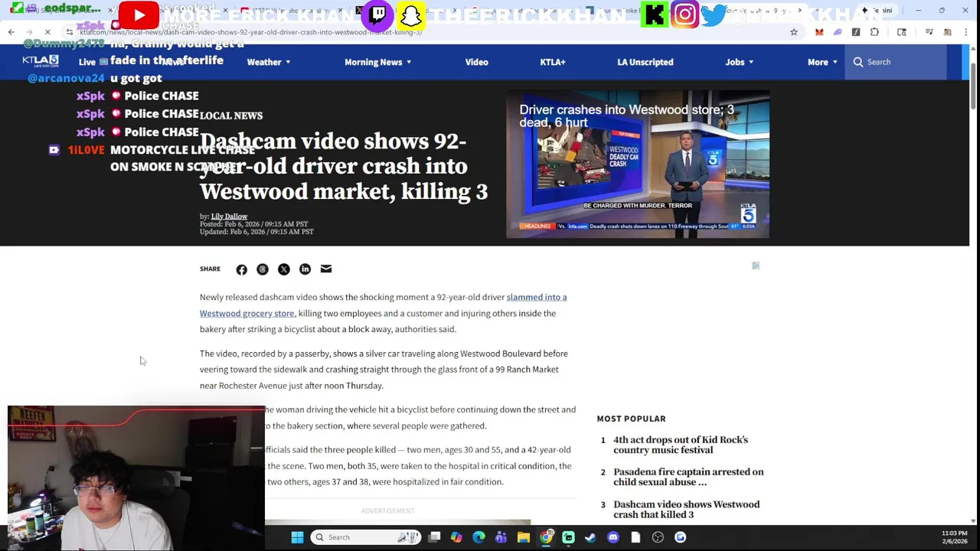
Task: Click KTLA search magnifier icon
Action: point(858,62)
